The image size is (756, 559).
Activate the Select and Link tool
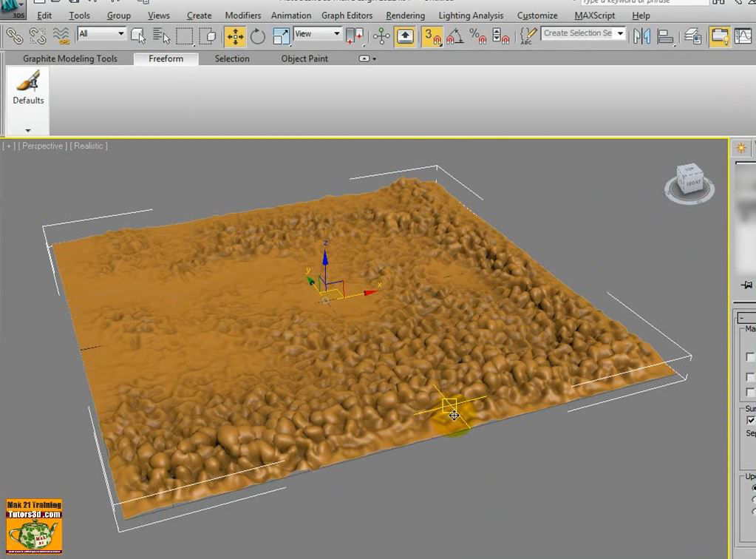pyautogui.click(x=16, y=35)
